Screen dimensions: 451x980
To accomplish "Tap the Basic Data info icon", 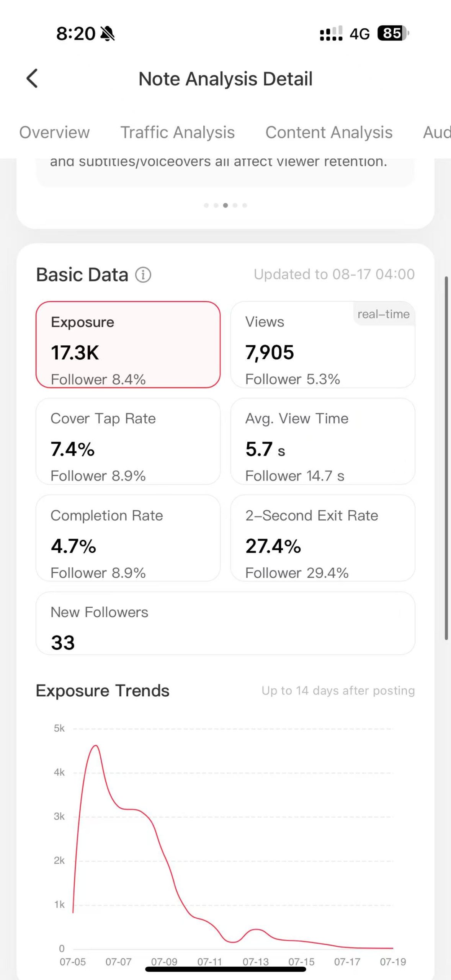I will point(143,275).
